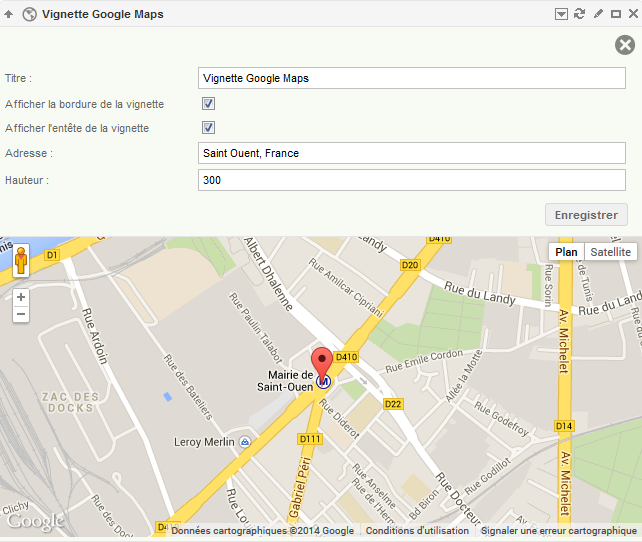Click the Rue Ardoin street label
The height and width of the screenshot is (542, 642).
[95, 336]
